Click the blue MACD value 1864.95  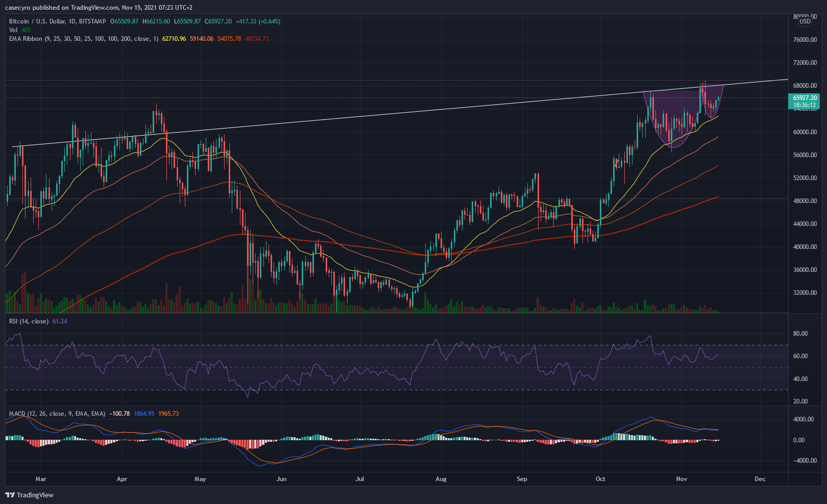[144, 414]
